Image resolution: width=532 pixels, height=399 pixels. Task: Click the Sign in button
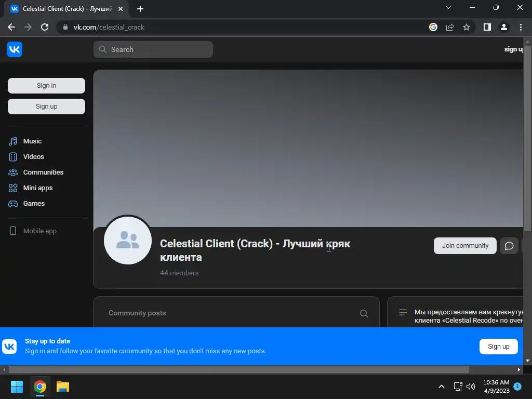pos(46,86)
